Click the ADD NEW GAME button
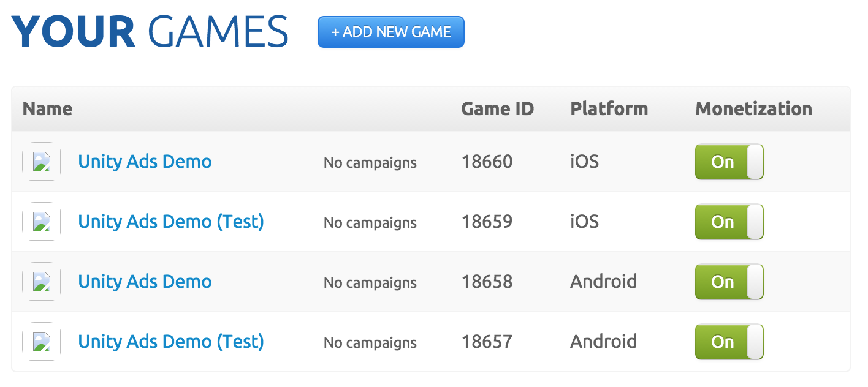The width and height of the screenshot is (868, 387). [x=390, y=32]
